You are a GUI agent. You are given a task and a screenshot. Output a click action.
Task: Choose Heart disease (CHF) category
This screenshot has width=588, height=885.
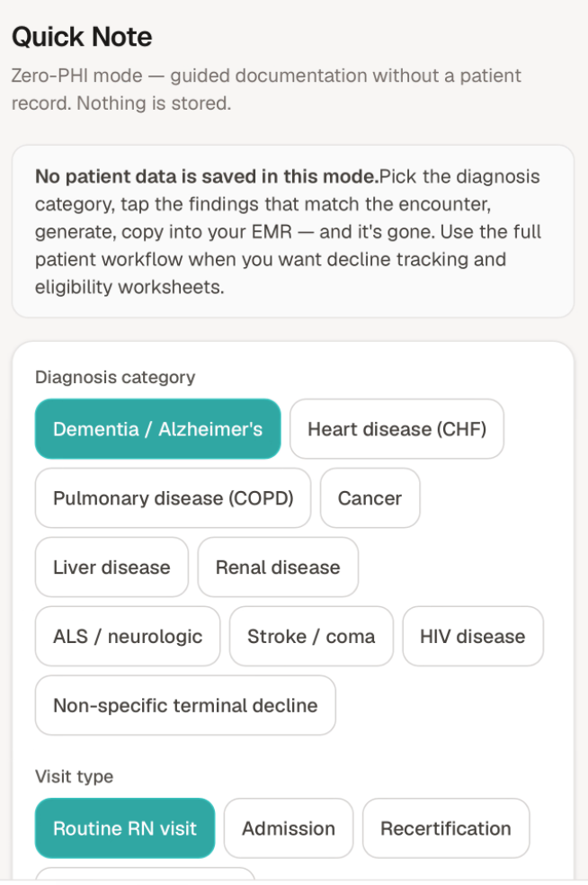point(396,429)
